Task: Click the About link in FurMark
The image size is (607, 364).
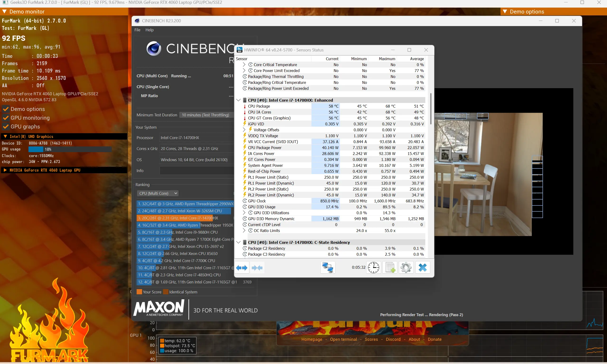Action: (414, 339)
